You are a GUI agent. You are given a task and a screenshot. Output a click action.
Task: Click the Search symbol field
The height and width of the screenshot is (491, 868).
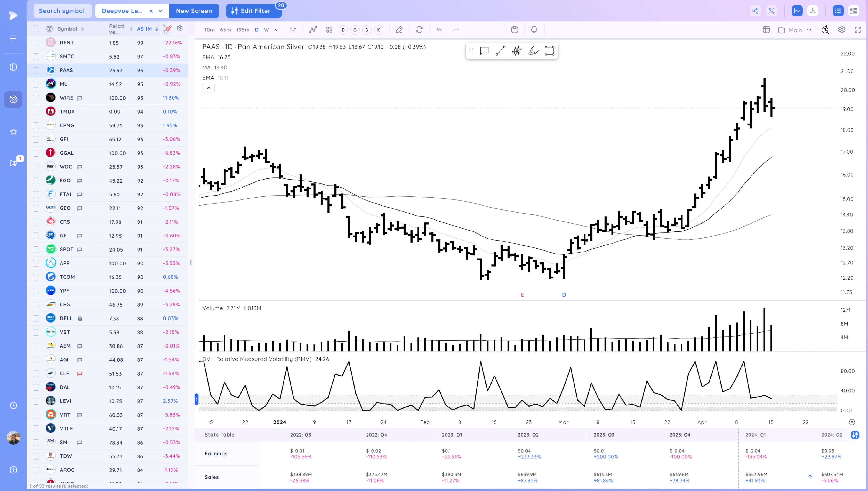[62, 11]
